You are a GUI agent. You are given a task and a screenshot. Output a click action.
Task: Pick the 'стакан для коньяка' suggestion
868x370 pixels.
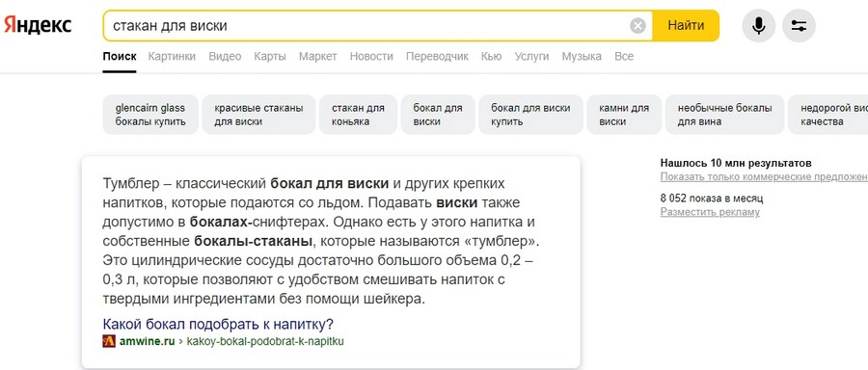[358, 115]
